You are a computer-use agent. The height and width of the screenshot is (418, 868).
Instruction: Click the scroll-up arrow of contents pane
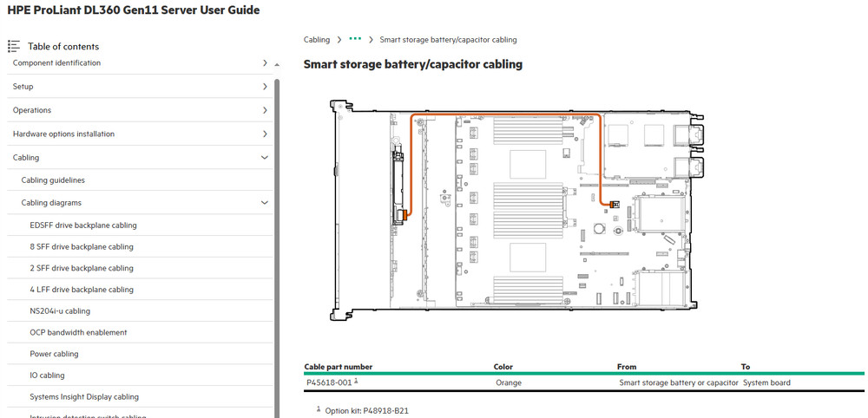point(277,65)
